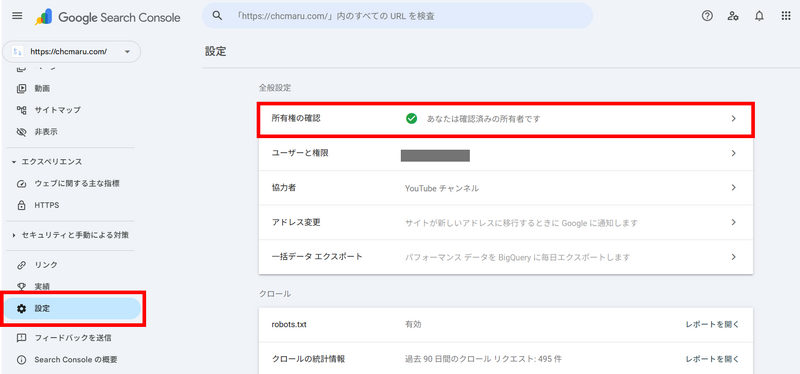Viewport: 800px width, 374px height.
Task: Click the trophy icon beside 実績
Action: pos(21,286)
